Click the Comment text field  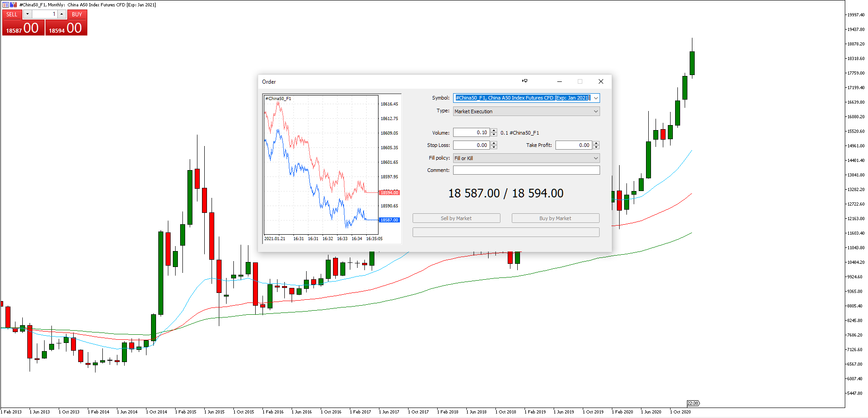526,170
